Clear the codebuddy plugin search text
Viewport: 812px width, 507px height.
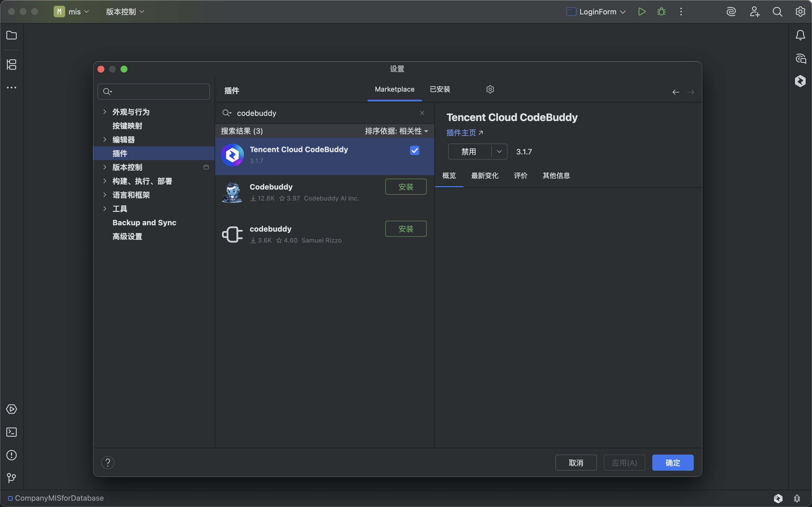coord(422,113)
